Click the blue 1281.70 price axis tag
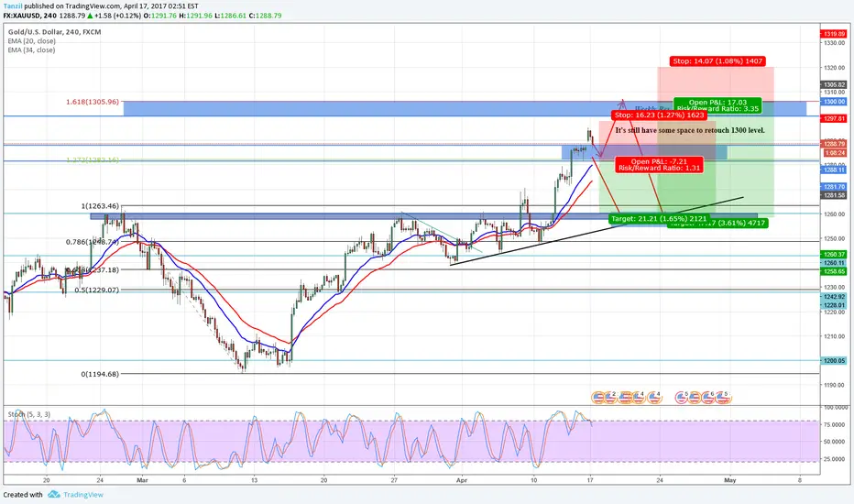854x504 pixels. [x=834, y=187]
